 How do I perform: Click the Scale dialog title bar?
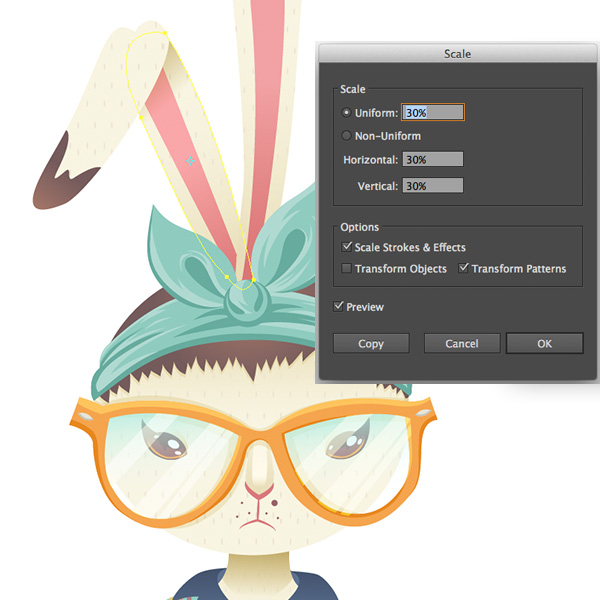tap(457, 54)
